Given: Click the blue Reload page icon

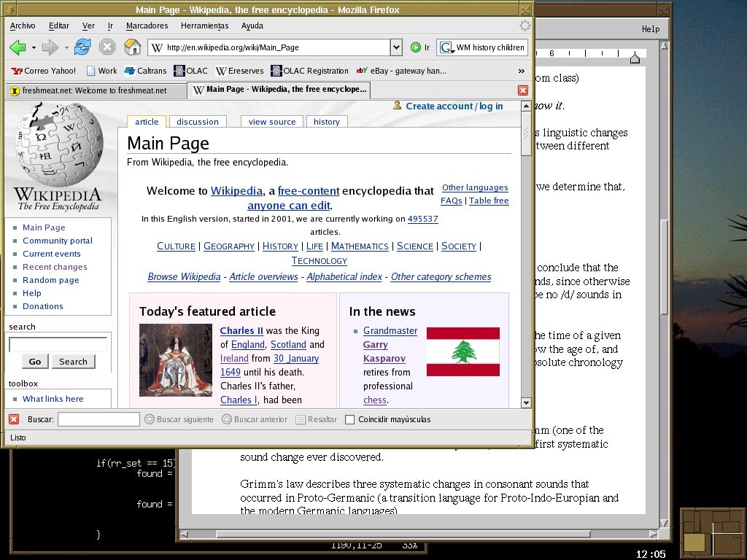Looking at the screenshot, I should click(82, 47).
